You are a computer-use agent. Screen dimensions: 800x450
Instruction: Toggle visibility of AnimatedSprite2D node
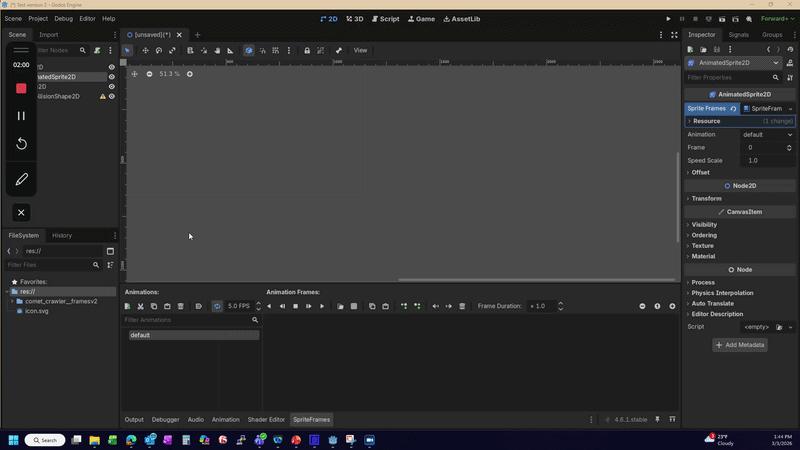point(112,77)
